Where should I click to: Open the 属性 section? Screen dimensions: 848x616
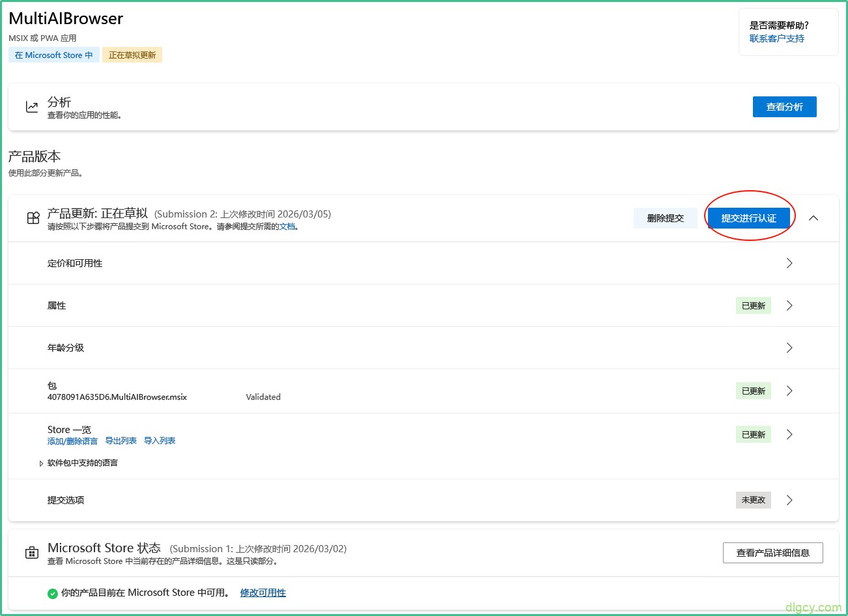click(789, 305)
